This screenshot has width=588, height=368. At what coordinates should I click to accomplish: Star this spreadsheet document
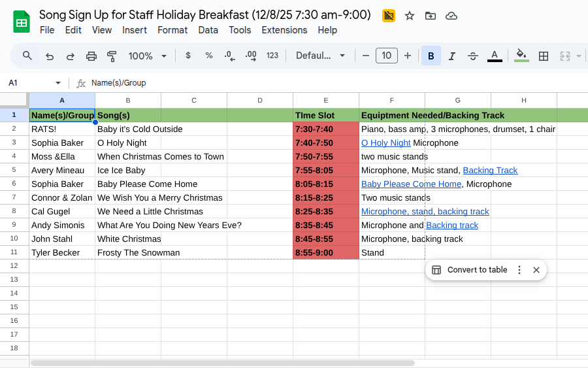coord(410,16)
